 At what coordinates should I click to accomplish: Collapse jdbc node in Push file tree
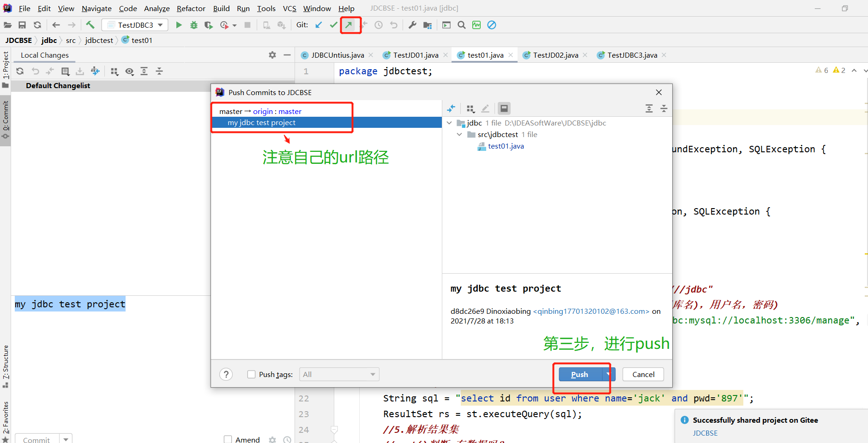(x=449, y=123)
